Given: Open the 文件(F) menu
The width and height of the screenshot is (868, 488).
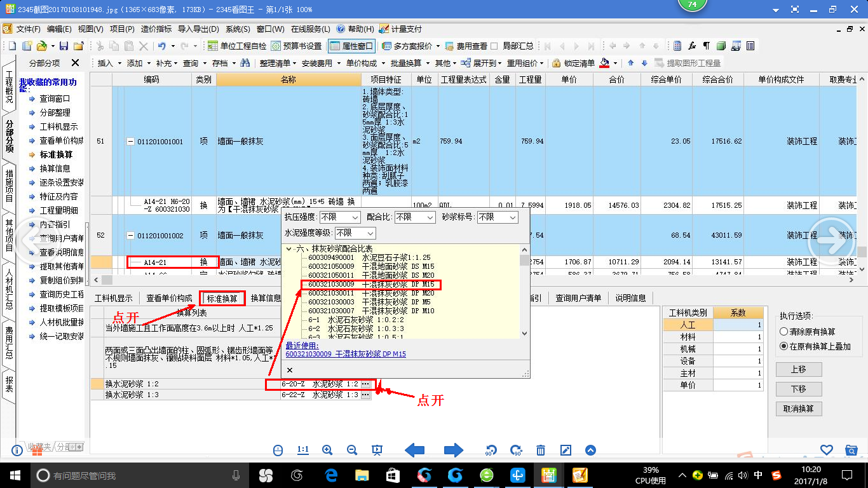Looking at the screenshot, I should tap(28, 29).
